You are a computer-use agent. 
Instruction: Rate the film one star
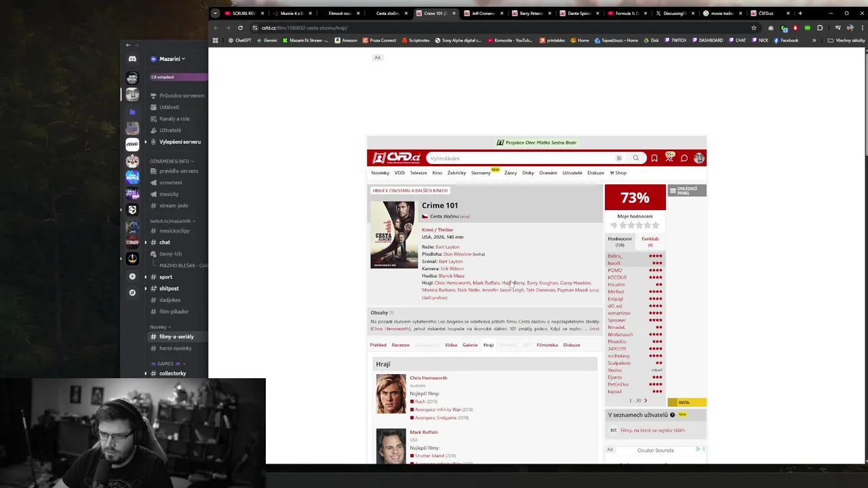coord(623,225)
